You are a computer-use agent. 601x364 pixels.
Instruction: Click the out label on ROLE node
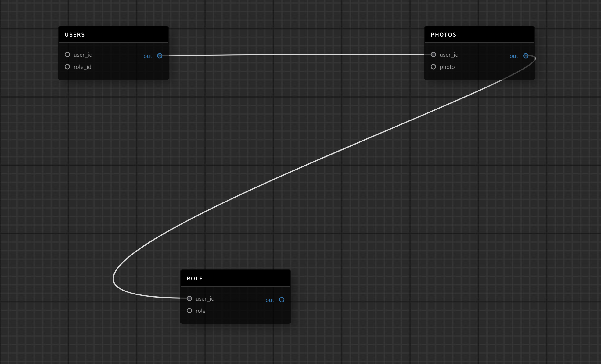click(x=270, y=300)
